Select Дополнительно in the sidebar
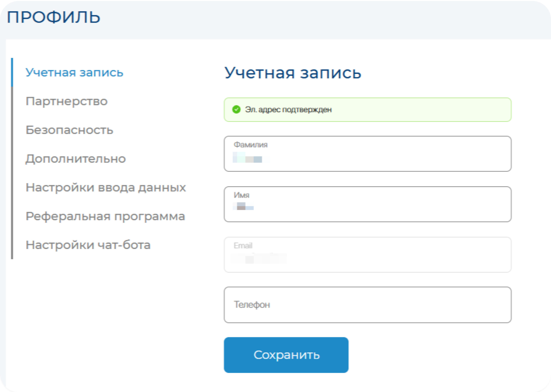Image resolution: width=551 pixels, height=392 pixels. 76,159
